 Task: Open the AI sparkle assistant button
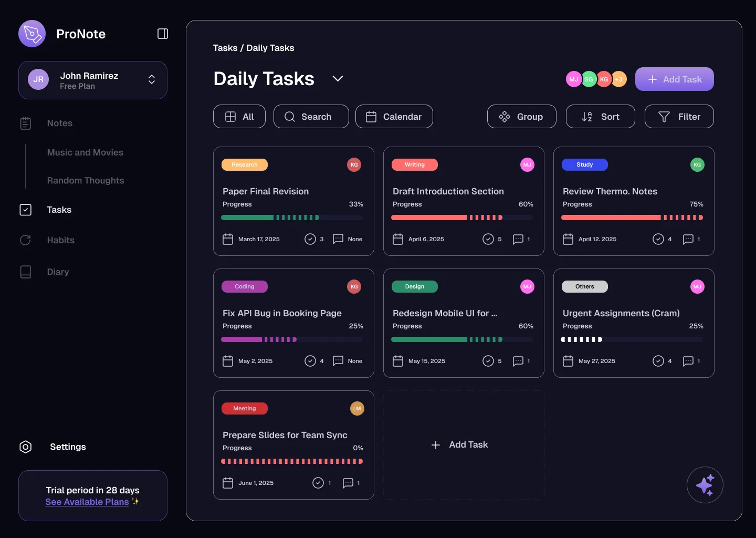pyautogui.click(x=705, y=485)
